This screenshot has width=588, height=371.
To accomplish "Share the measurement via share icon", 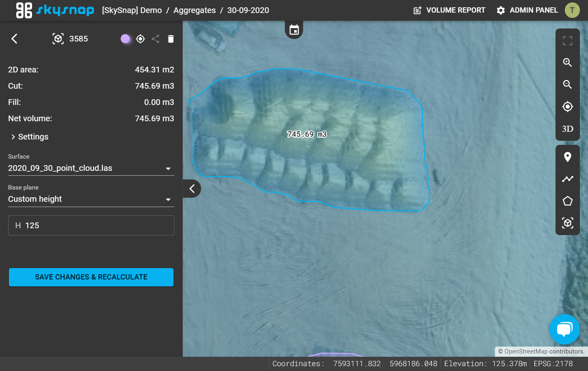I will point(155,39).
